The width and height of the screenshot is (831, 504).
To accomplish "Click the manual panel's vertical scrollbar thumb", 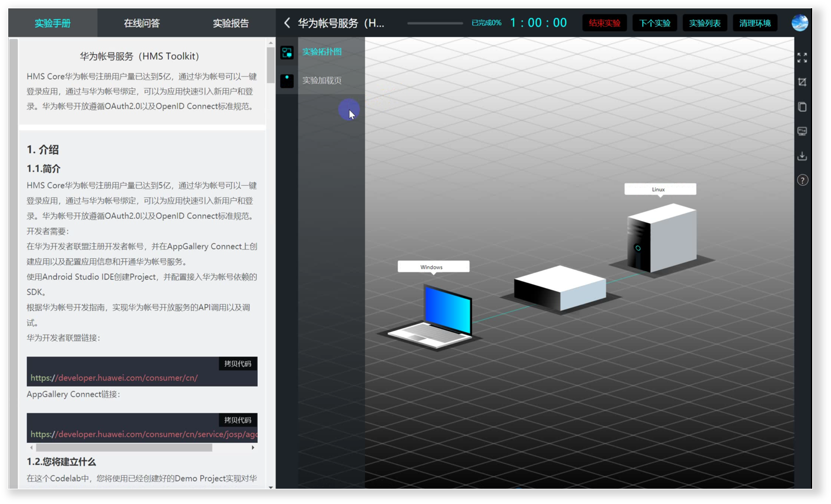I will pyautogui.click(x=271, y=65).
